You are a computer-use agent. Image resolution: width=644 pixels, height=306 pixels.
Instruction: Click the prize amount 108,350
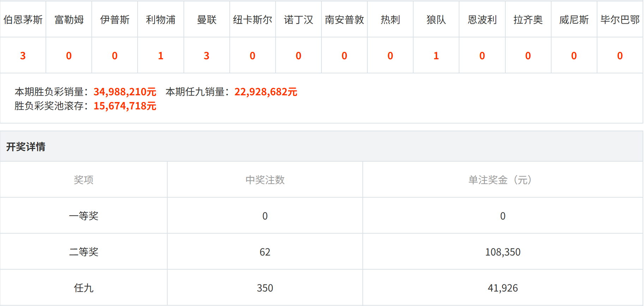click(503, 252)
